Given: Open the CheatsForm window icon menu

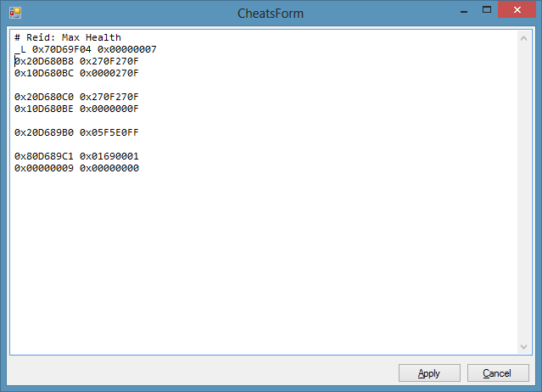Looking at the screenshot, I should [x=14, y=14].
